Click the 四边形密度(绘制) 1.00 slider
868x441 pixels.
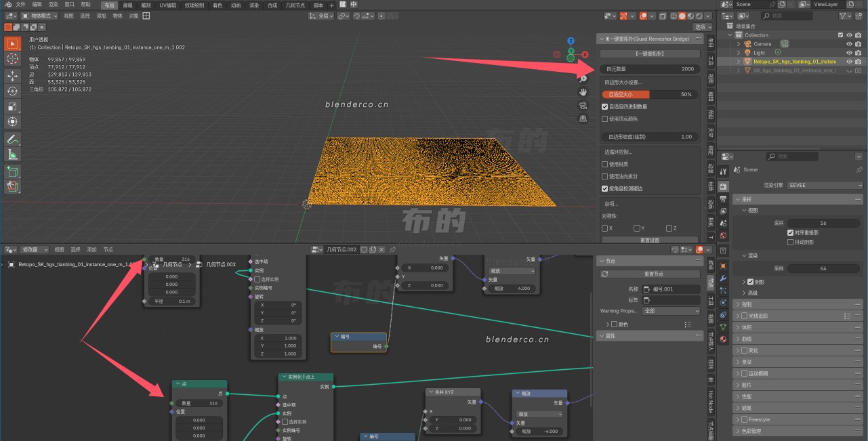(x=650, y=137)
